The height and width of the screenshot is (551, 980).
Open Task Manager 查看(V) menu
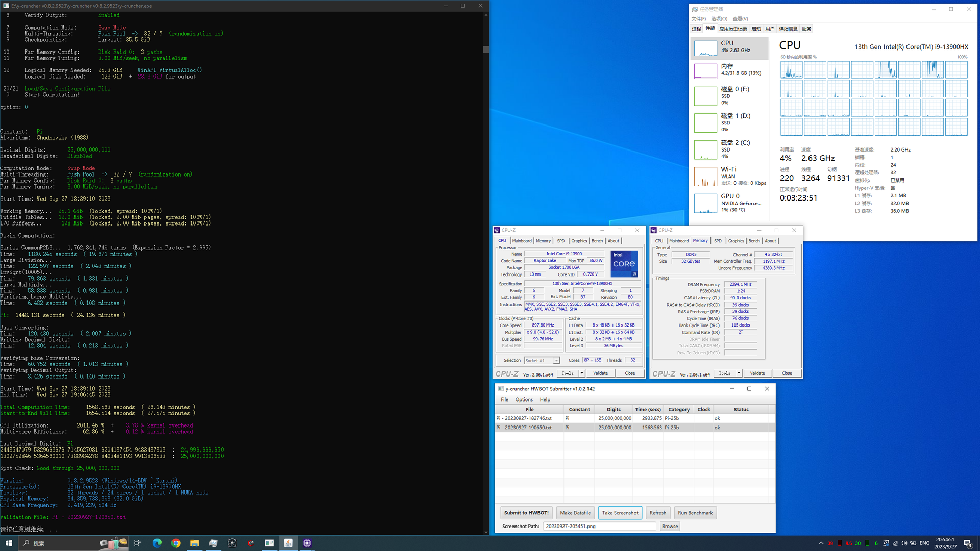coord(740,19)
